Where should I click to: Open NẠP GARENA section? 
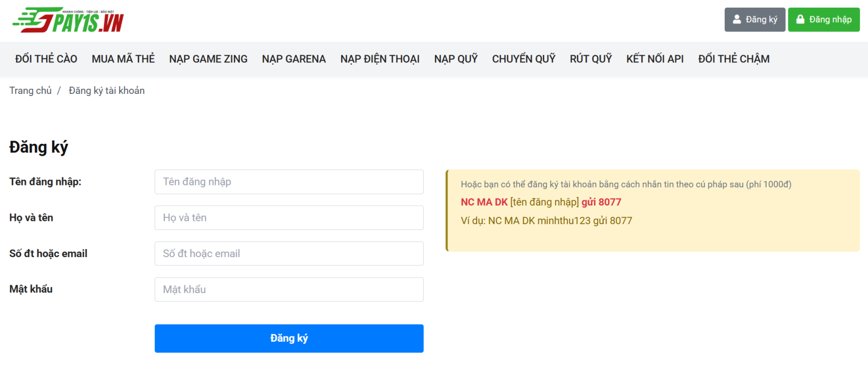coord(294,59)
